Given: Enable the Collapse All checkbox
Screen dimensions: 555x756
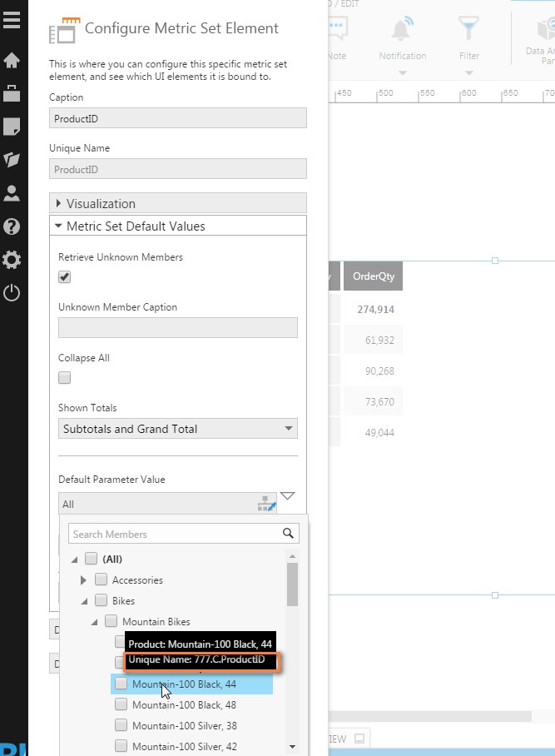Looking at the screenshot, I should [65, 378].
